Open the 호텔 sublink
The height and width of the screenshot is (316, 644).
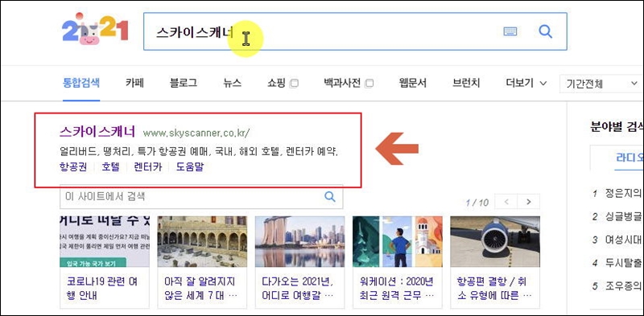[x=110, y=167]
